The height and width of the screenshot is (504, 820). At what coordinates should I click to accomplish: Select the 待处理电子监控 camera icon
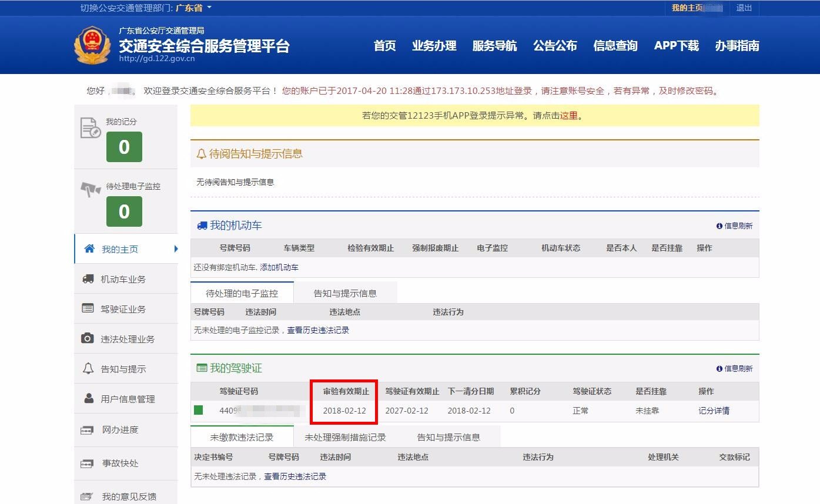[92, 186]
